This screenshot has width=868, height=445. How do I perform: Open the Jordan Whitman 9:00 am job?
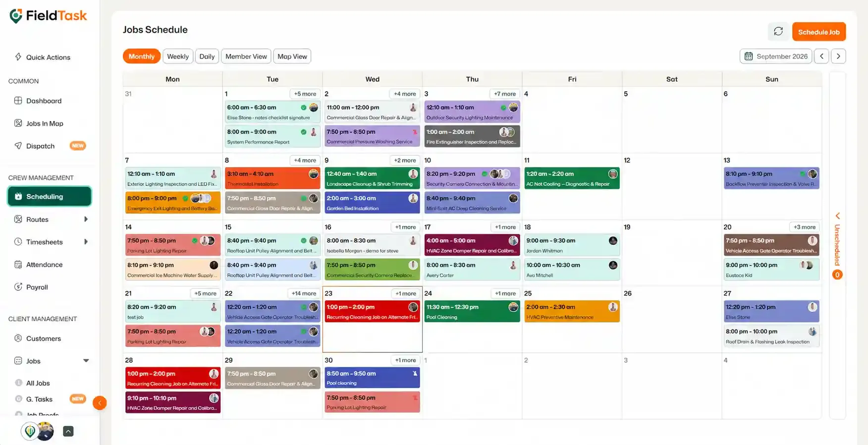pyautogui.click(x=572, y=245)
